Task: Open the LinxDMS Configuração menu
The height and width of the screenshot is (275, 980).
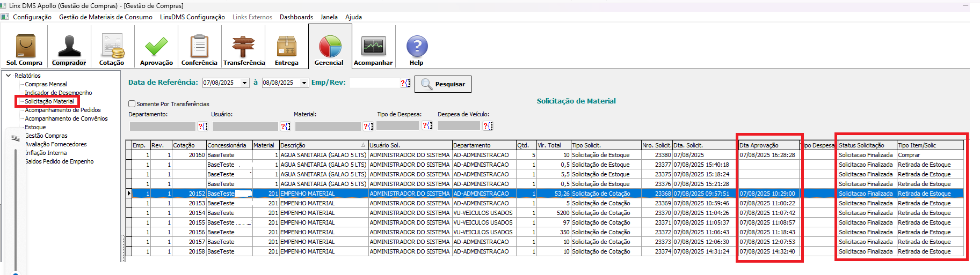Action: click(192, 17)
